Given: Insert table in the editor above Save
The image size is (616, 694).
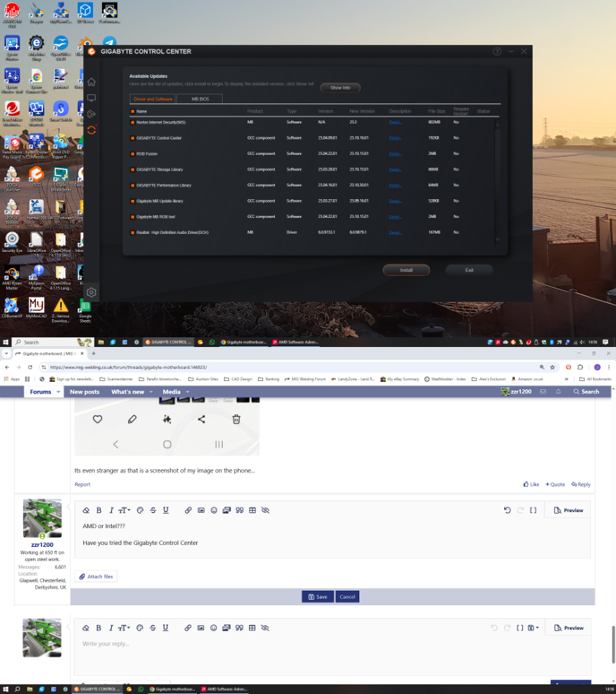Looking at the screenshot, I should click(253, 510).
